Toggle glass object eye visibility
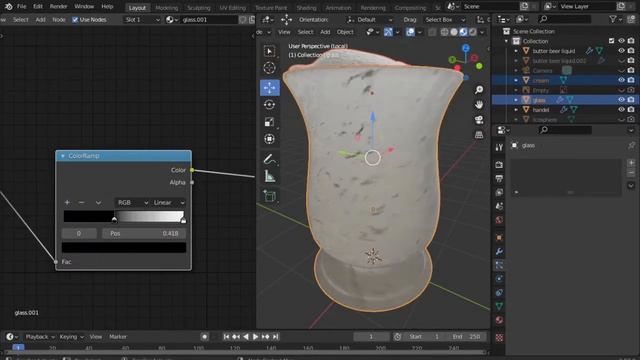This screenshot has width=640, height=360. point(621,100)
